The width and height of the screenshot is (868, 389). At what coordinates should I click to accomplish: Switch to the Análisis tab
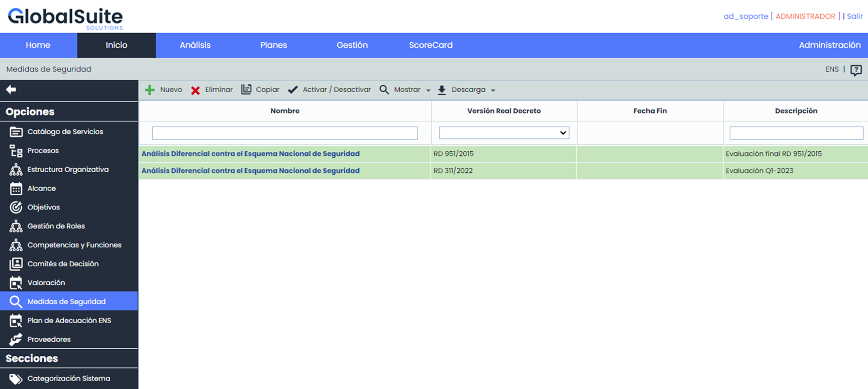click(195, 45)
